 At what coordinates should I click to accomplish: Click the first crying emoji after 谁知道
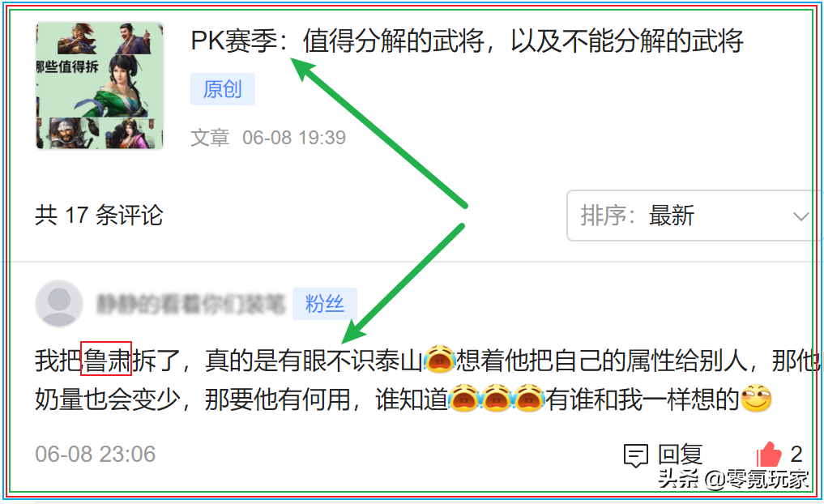[x=464, y=399]
